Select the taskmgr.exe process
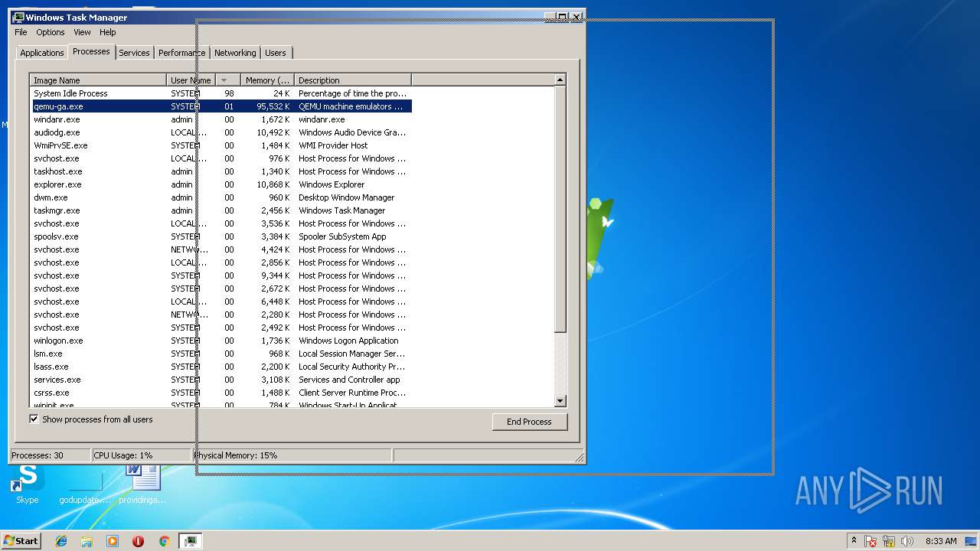 [x=222, y=210]
